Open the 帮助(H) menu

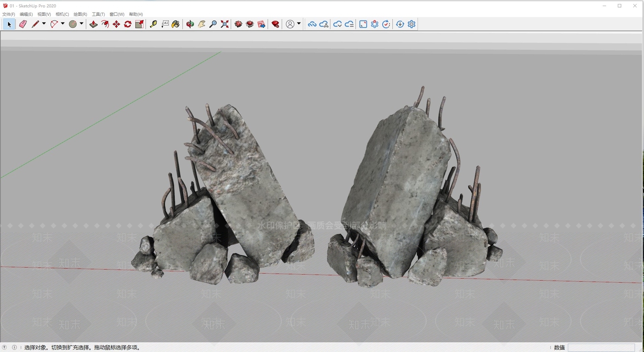click(136, 14)
